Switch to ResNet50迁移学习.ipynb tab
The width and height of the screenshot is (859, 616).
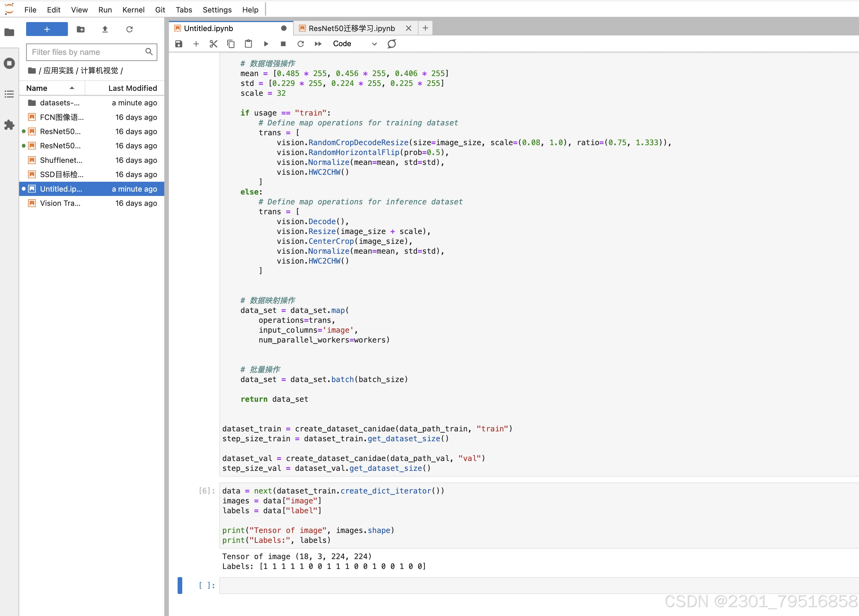[351, 28]
